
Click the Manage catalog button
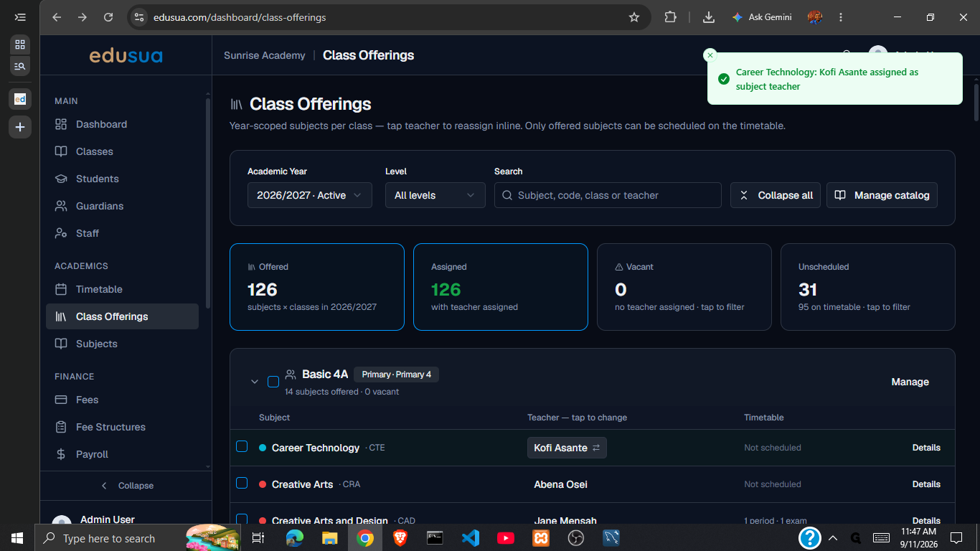pos(882,195)
